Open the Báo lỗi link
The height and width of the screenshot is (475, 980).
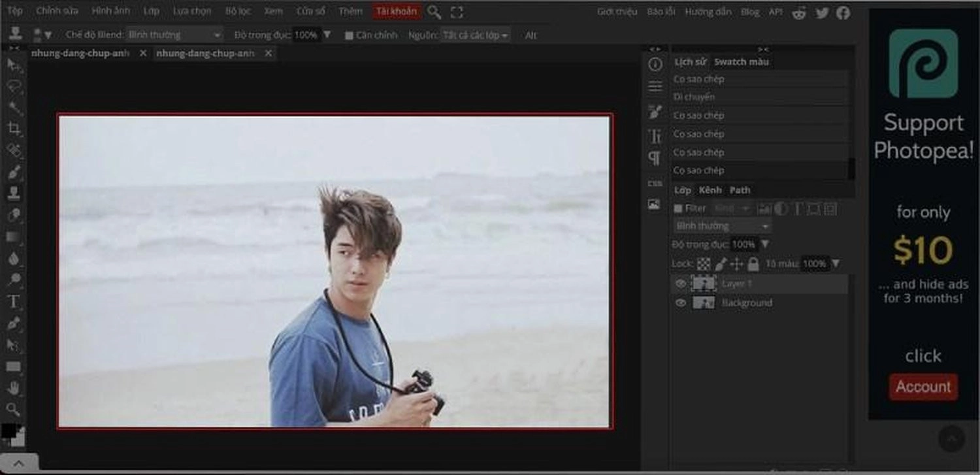pyautogui.click(x=661, y=12)
